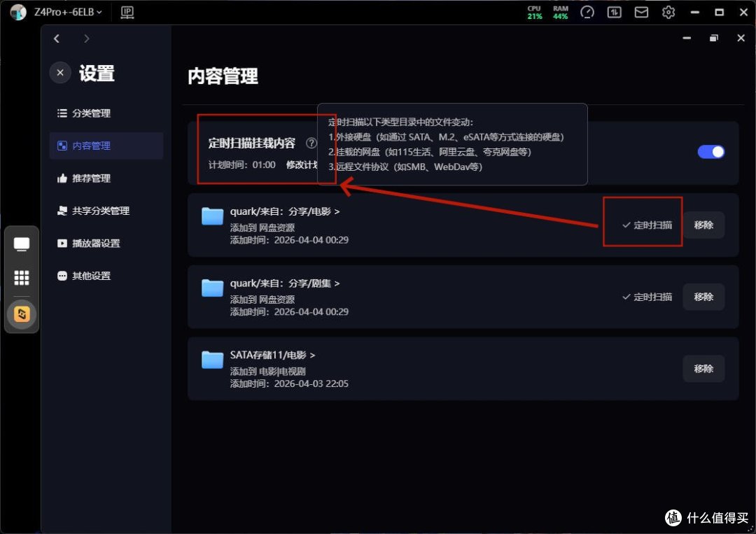This screenshot has height=534, width=756.
Task: Open the SATA存储11/电影 path
Action: pos(272,356)
